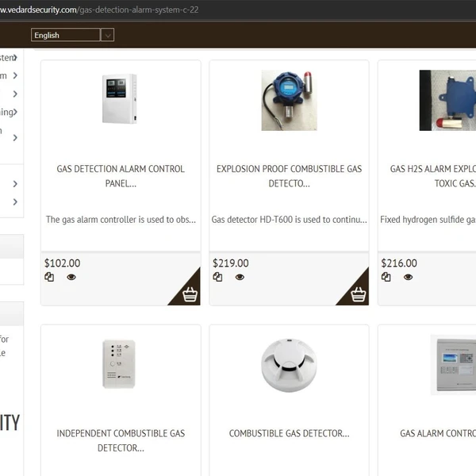This screenshot has width=476, height=476.
Task: Click the language dropdown arrow button
Action: pyautogui.click(x=107, y=35)
